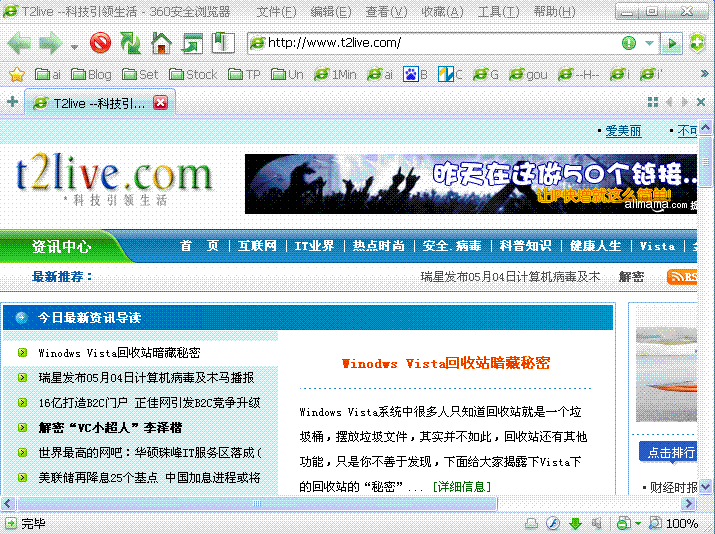Image resolution: width=715 pixels, height=534 pixels.
Task: Click the [详细信息] details link
Action: coord(462,487)
